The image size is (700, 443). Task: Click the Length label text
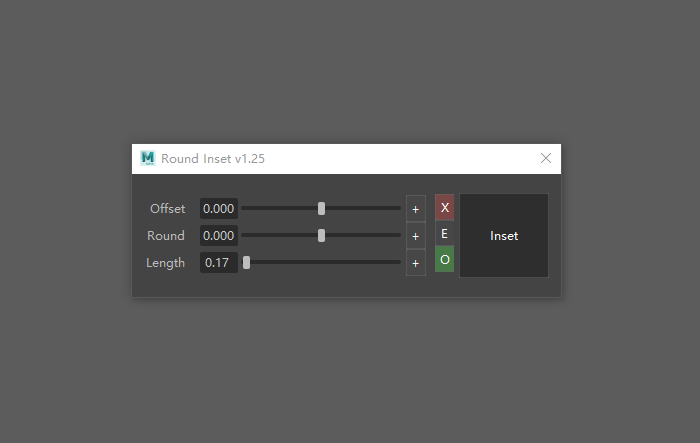[x=165, y=263]
